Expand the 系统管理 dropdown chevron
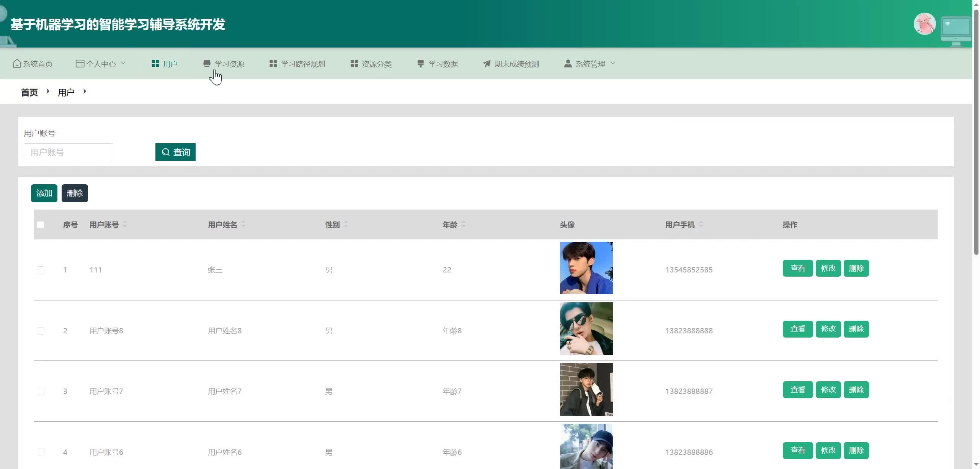 pos(612,63)
